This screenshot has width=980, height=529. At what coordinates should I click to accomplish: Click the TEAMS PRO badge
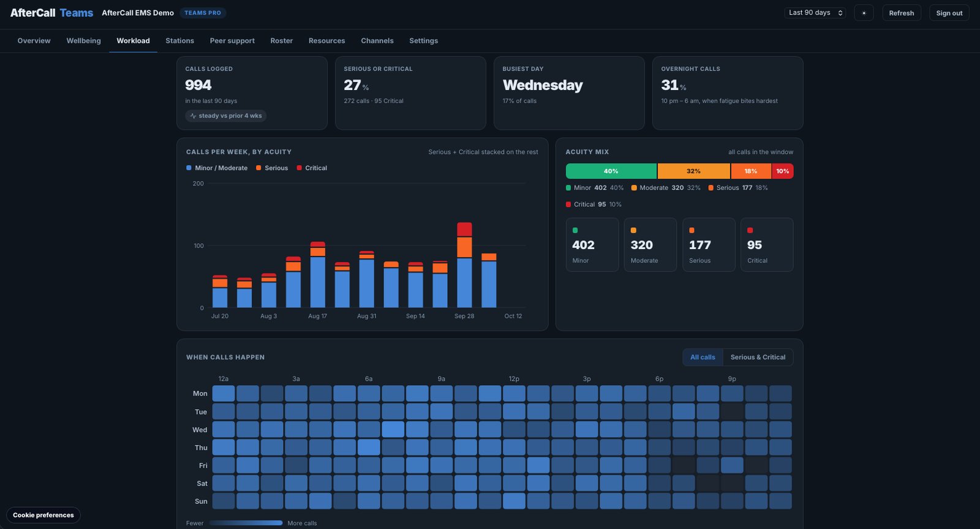coord(203,13)
